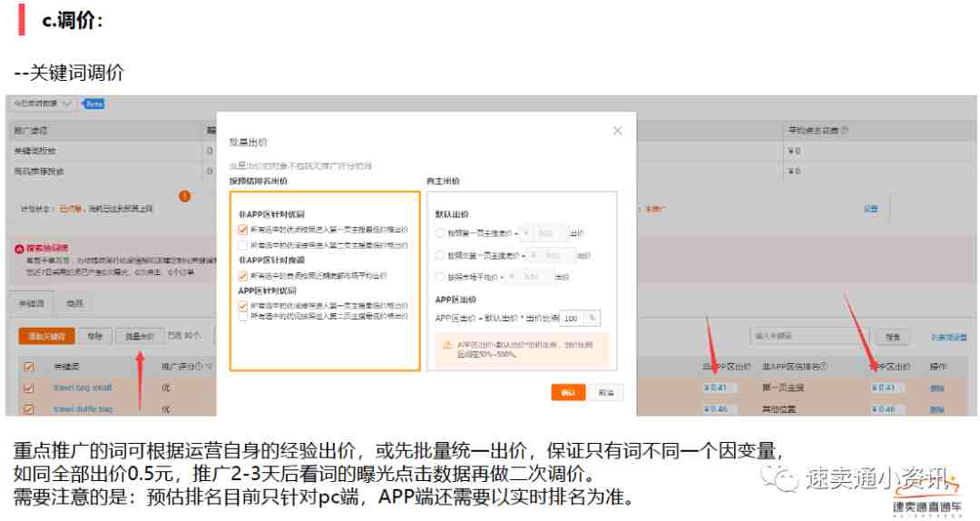Click the orange warning exclamation icon

coord(185,195)
